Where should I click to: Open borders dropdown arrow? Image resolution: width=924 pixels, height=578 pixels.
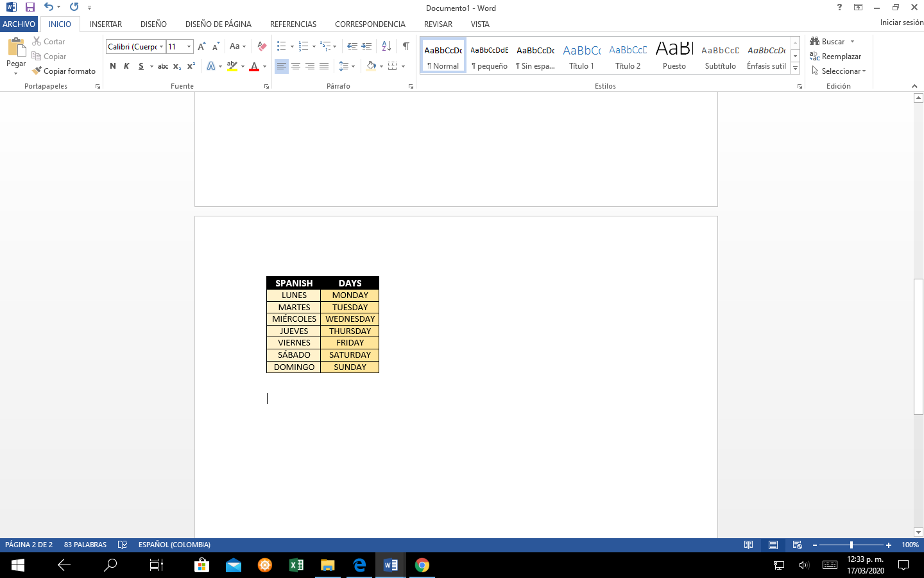pyautogui.click(x=403, y=66)
